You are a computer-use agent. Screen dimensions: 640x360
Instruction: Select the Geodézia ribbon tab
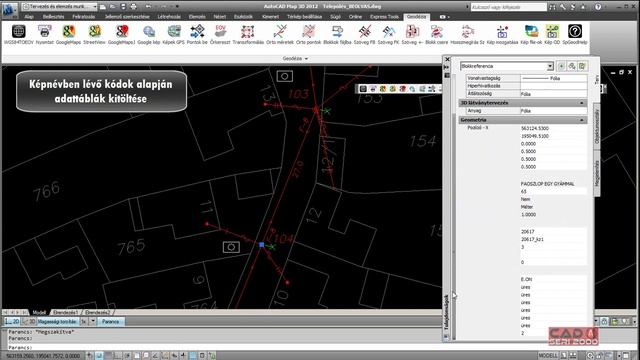(x=416, y=17)
